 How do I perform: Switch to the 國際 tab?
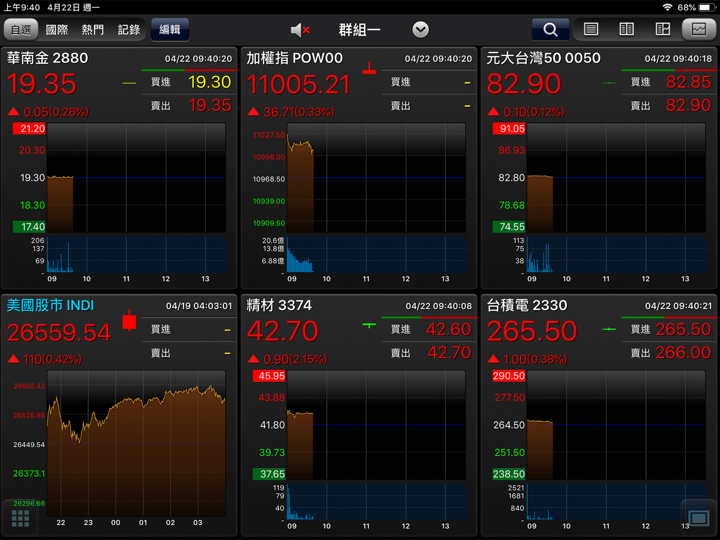[57, 30]
